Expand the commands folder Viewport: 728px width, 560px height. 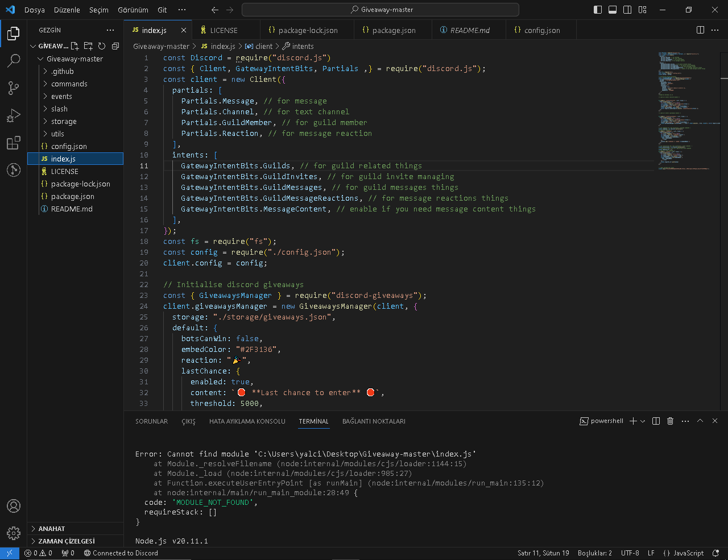point(69,84)
